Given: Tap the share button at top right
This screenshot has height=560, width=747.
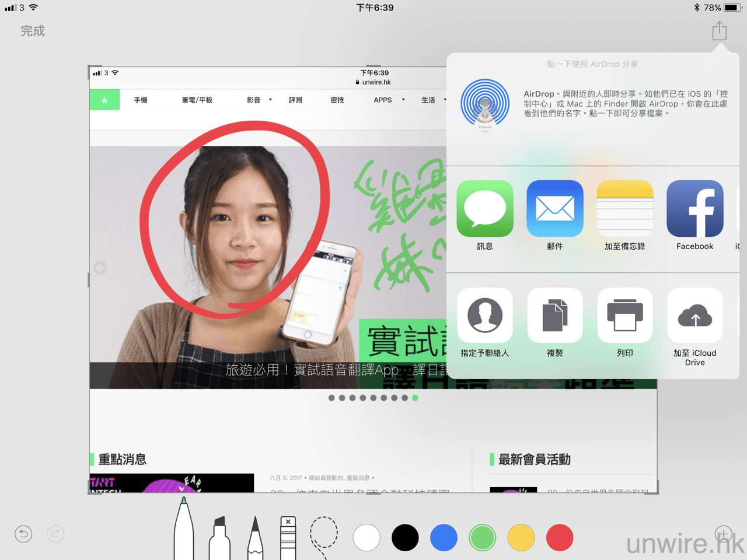Looking at the screenshot, I should pos(719,31).
